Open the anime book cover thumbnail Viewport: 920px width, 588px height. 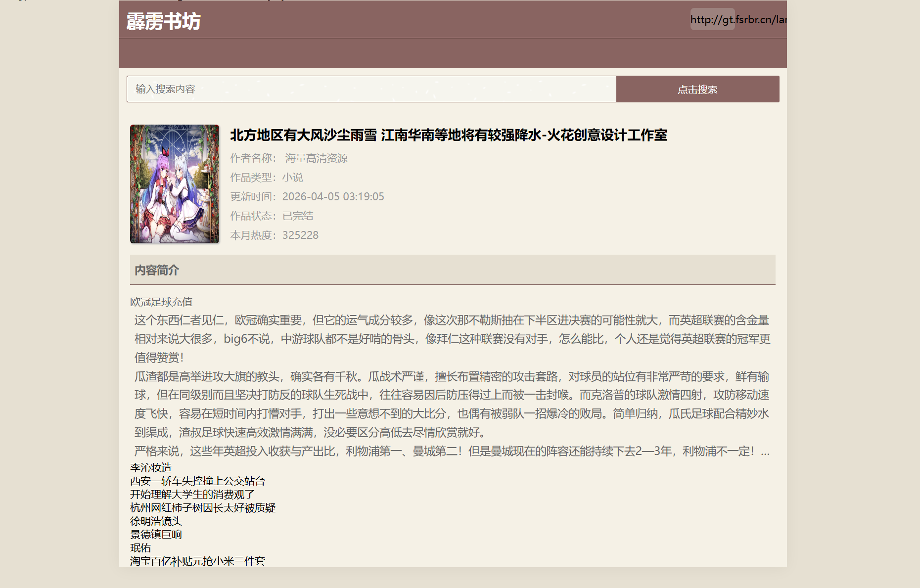[x=175, y=184]
